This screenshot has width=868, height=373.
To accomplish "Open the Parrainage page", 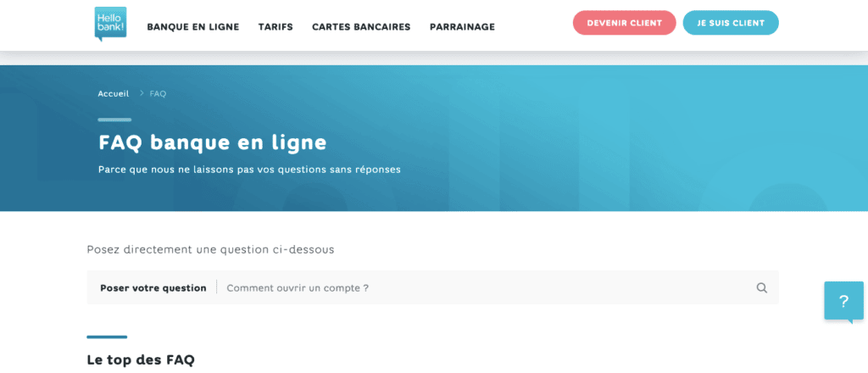I will [x=462, y=26].
